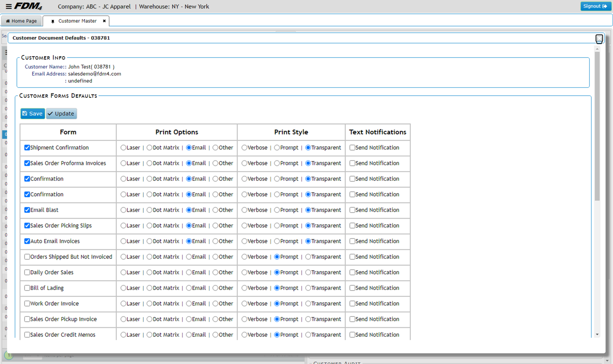Switch to the Home Page tab
This screenshot has height=364, width=613.
point(21,21)
